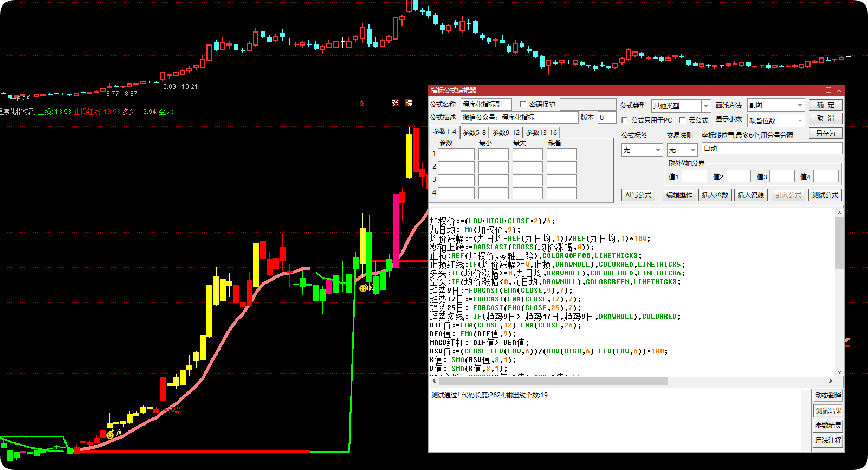Click into the 公式描述 text field
This screenshot has height=470, width=868.
pyautogui.click(x=520, y=118)
